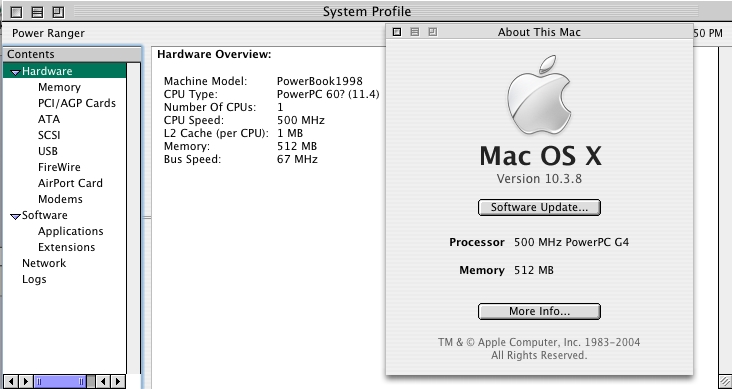The image size is (732, 389).
Task: Open Extensions under Software
Action: coord(66,247)
